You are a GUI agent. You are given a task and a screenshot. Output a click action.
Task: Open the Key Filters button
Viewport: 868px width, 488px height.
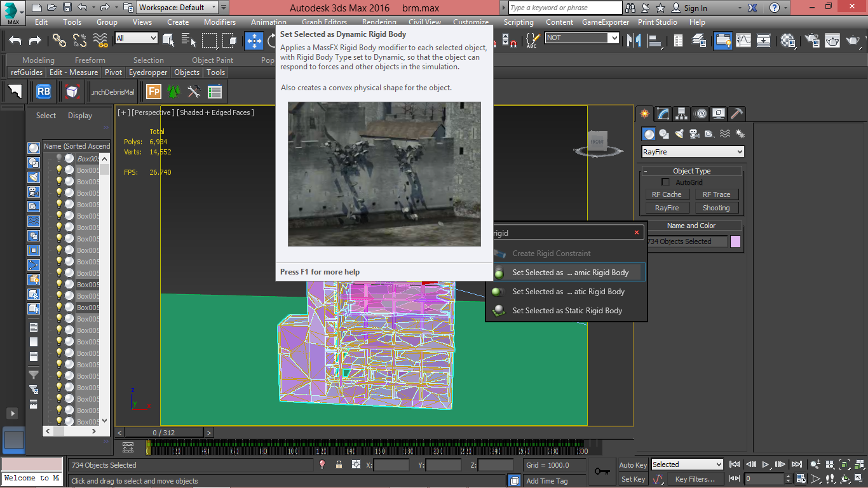point(695,479)
